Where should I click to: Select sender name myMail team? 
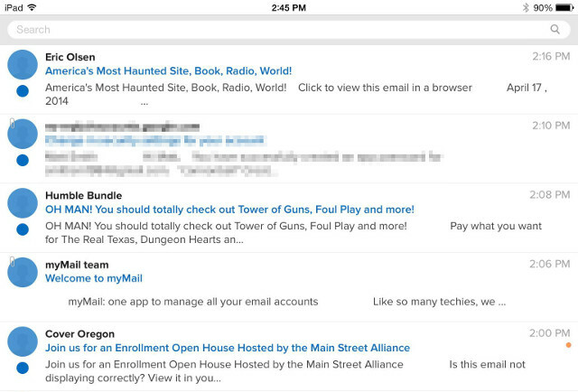click(77, 265)
